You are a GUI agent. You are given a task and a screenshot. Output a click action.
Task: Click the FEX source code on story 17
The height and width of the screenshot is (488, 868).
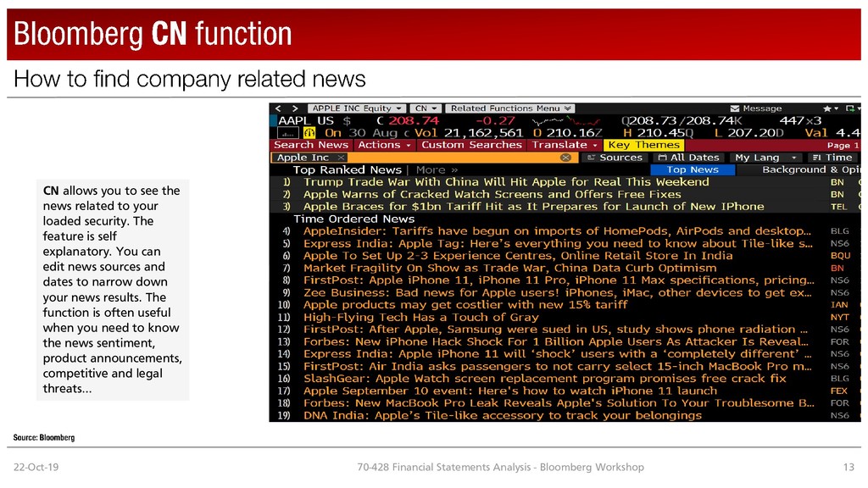[x=839, y=391]
